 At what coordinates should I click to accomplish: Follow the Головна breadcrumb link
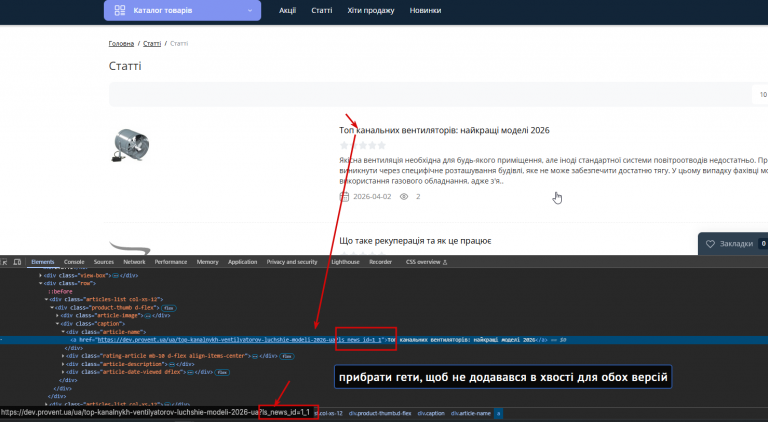point(121,44)
